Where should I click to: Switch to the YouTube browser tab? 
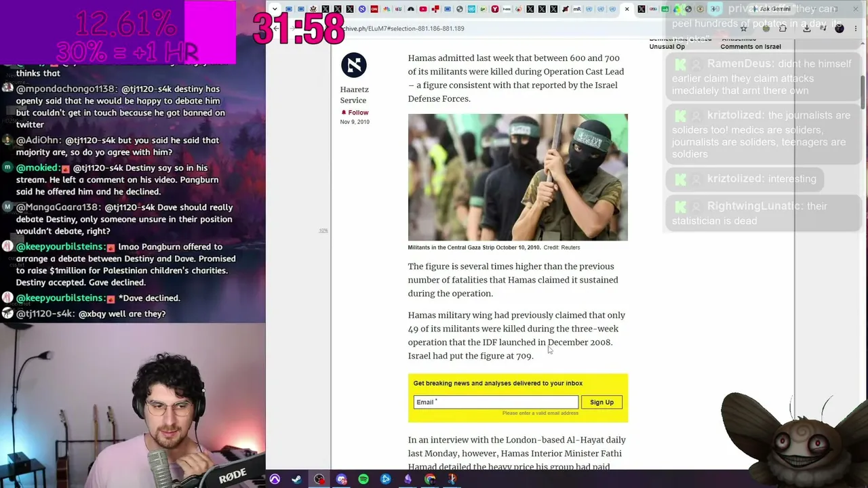coord(423,9)
